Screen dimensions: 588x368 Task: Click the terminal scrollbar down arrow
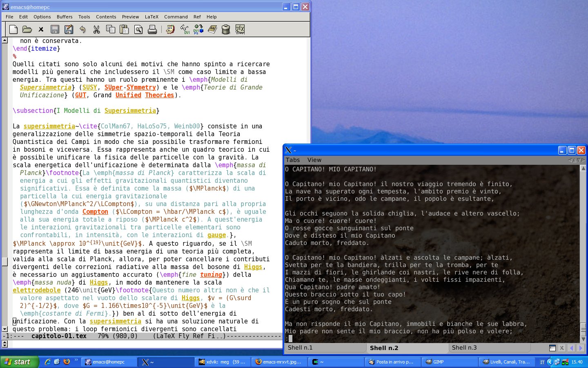[583, 339]
